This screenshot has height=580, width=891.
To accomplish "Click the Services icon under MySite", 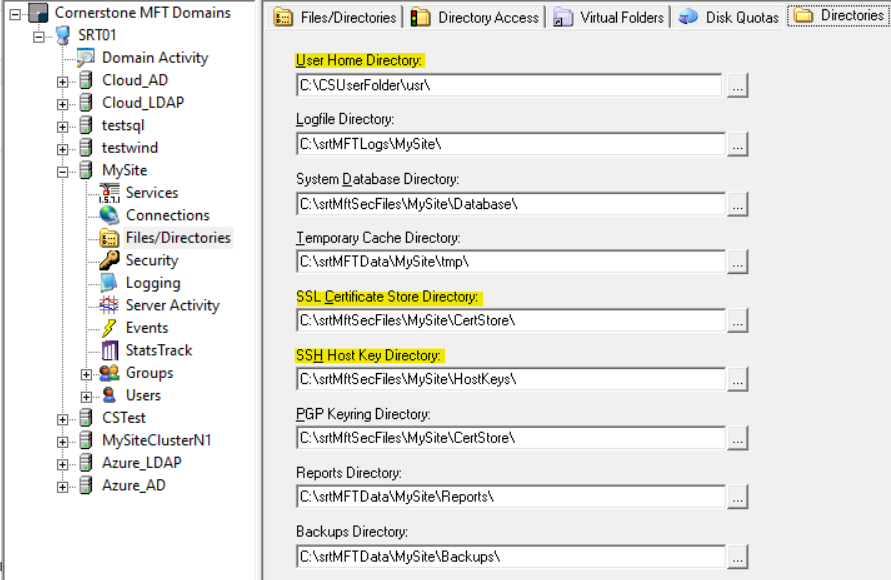I will [109, 193].
